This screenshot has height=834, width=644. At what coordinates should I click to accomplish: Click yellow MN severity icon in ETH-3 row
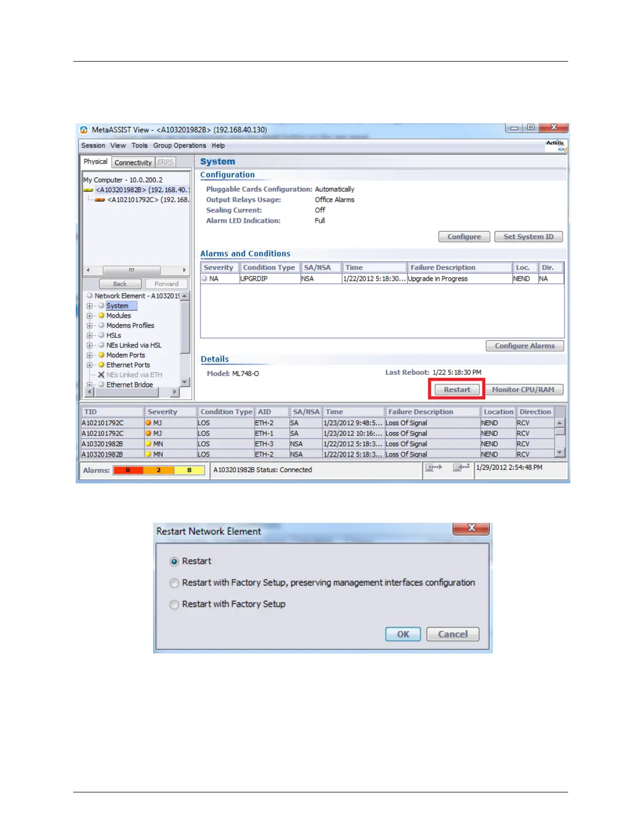click(x=148, y=444)
